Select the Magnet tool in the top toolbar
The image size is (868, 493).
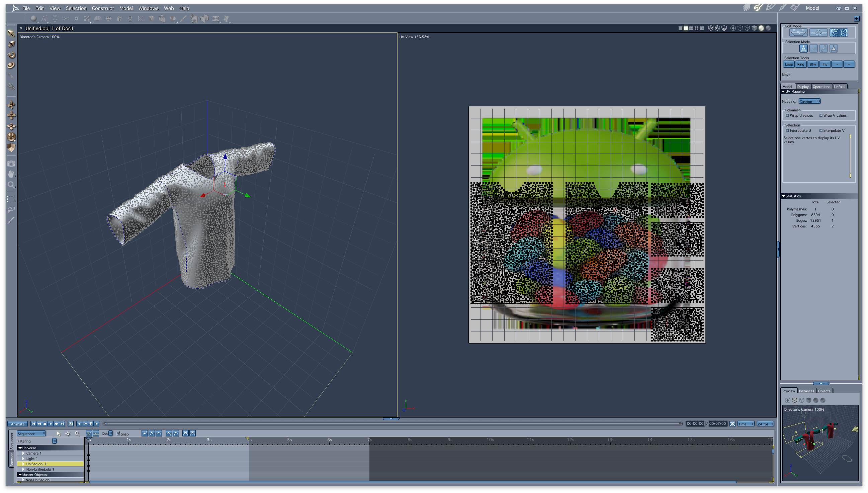click(x=55, y=19)
